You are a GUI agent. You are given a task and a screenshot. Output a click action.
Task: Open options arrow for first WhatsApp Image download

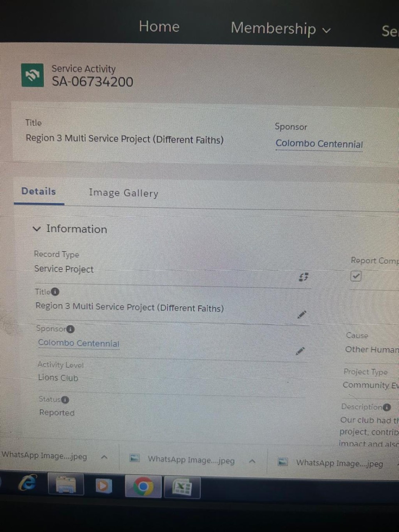[104, 457]
